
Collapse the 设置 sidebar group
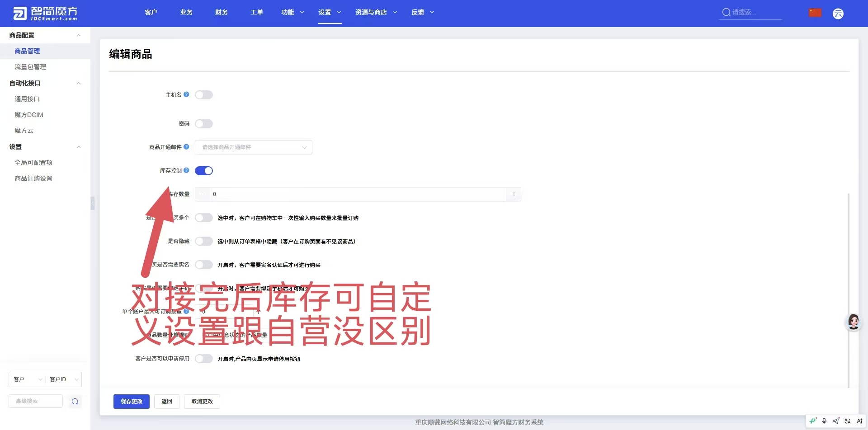click(79, 147)
